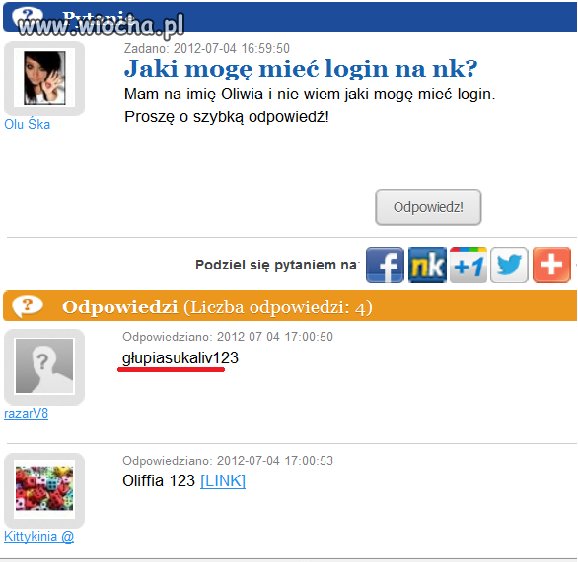Click question title Jaki mogę mieć login
Screen dimensions: 578x562
(x=300, y=69)
